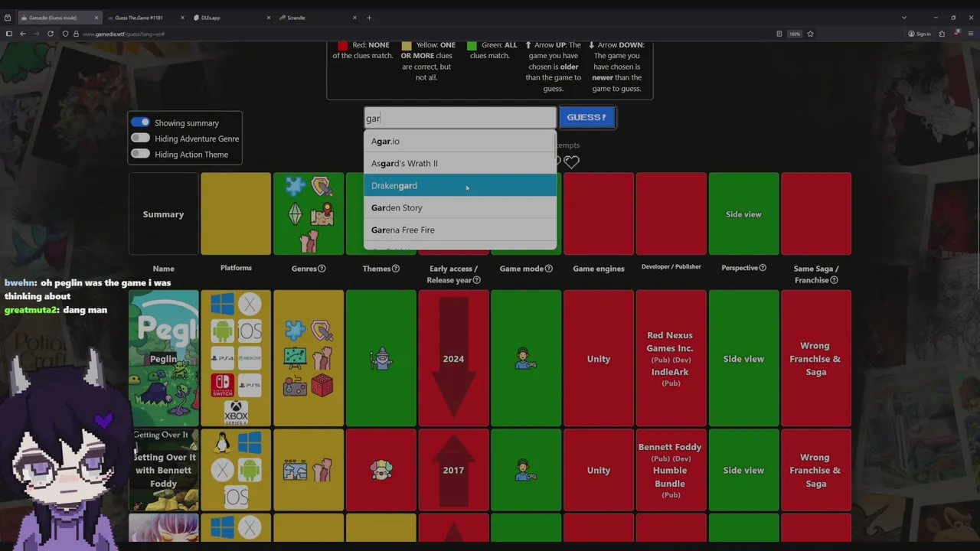Screen dimensions: 980x551
Task: Click the Bennett Foddy Humble Bundle cell
Action: 671,471
